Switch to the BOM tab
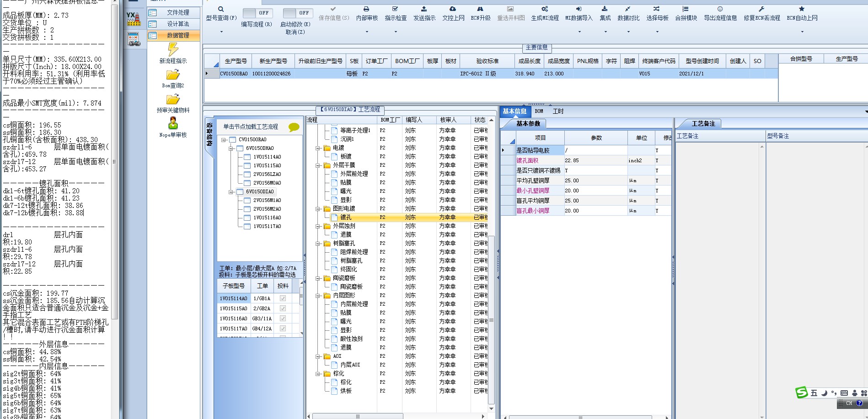This screenshot has height=419, width=868. pyautogui.click(x=539, y=111)
